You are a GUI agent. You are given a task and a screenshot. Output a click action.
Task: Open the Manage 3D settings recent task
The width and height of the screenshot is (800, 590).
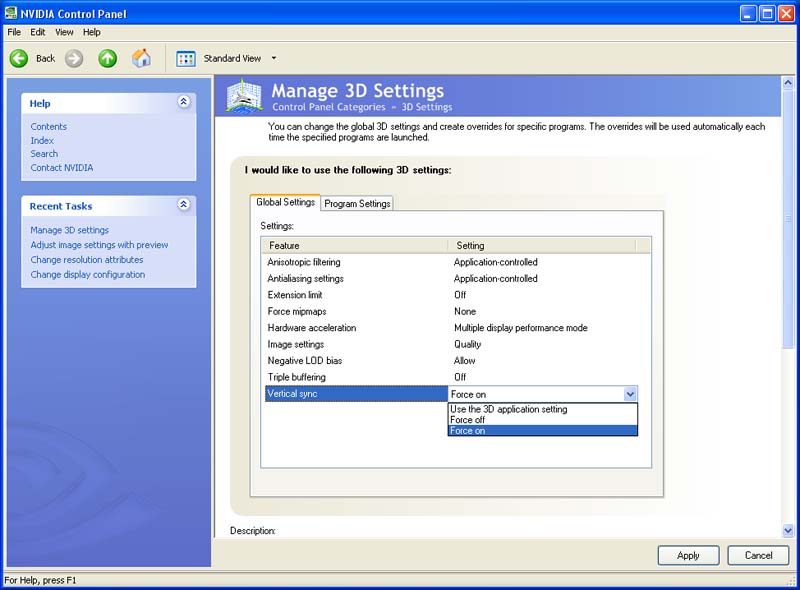(x=69, y=230)
